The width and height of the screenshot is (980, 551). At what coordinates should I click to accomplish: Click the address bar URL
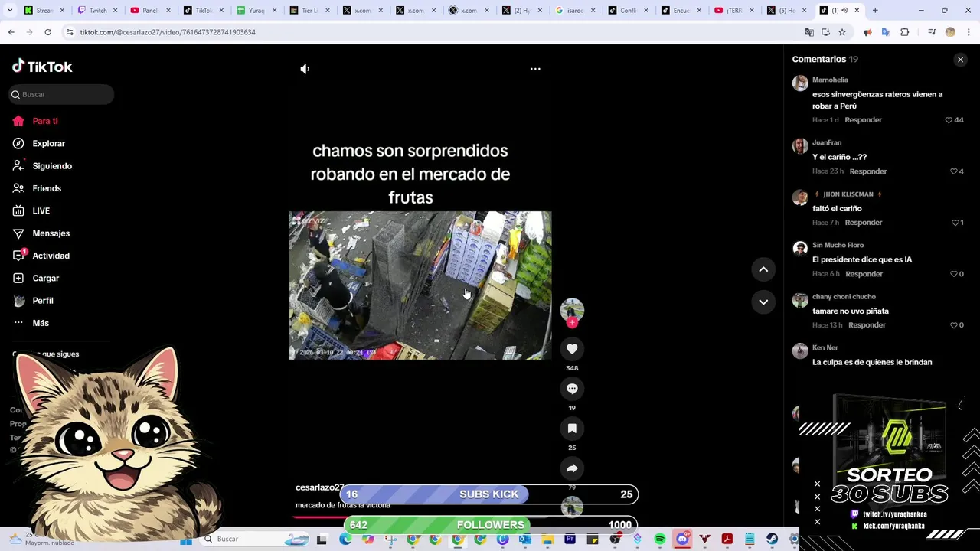pyautogui.click(x=168, y=32)
